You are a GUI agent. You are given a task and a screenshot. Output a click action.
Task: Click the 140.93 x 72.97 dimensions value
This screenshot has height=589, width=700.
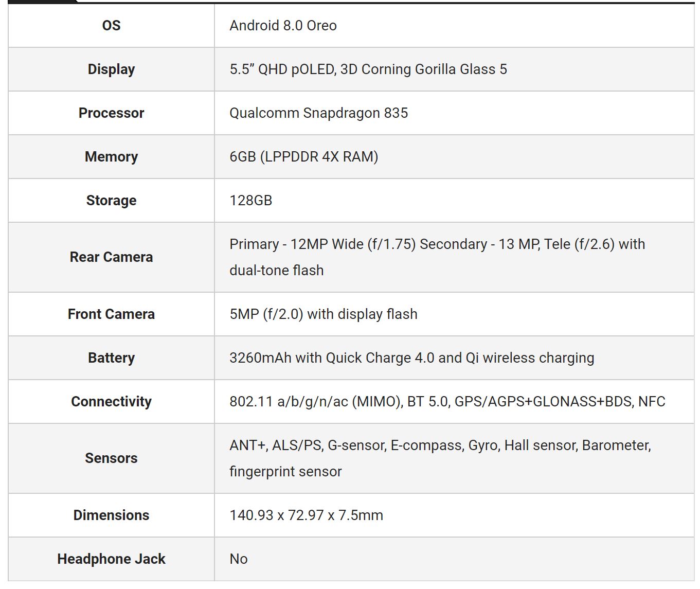tap(306, 515)
